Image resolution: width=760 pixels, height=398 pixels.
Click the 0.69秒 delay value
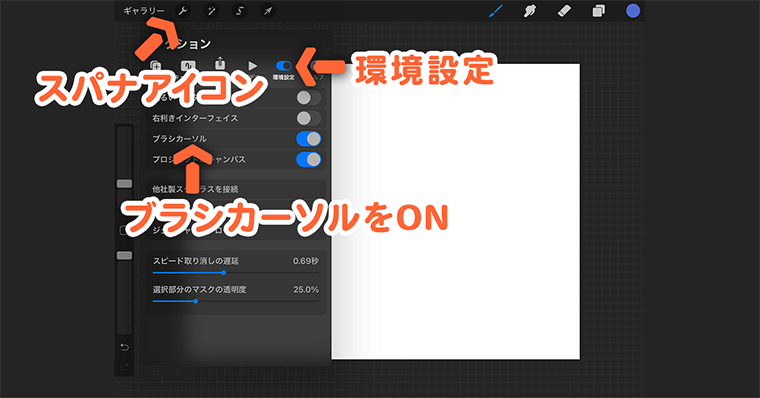[305, 261]
